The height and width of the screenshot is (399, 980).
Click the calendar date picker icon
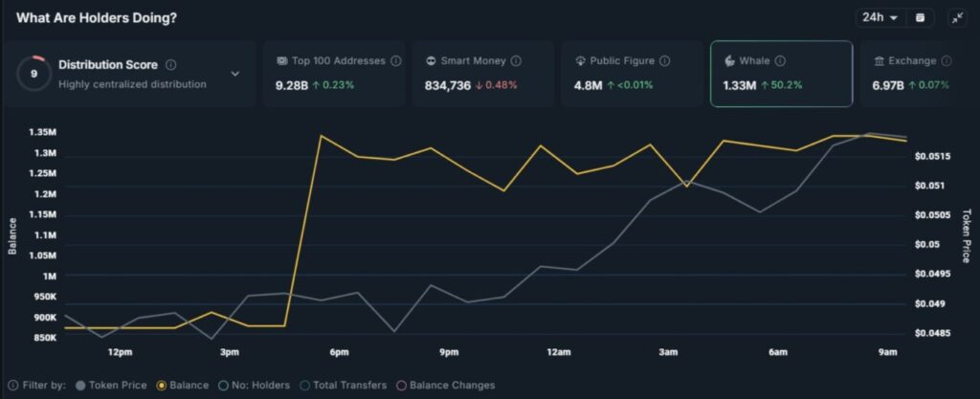click(x=920, y=17)
